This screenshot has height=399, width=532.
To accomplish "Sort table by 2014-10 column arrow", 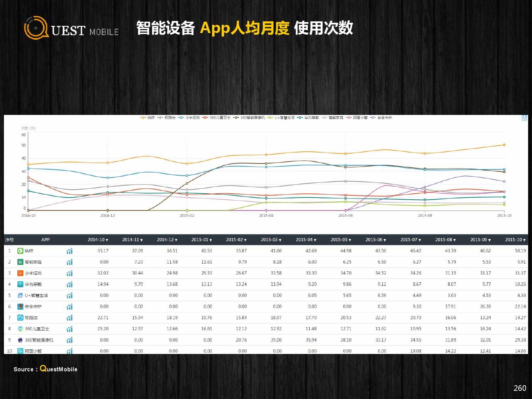I will 107,240.
